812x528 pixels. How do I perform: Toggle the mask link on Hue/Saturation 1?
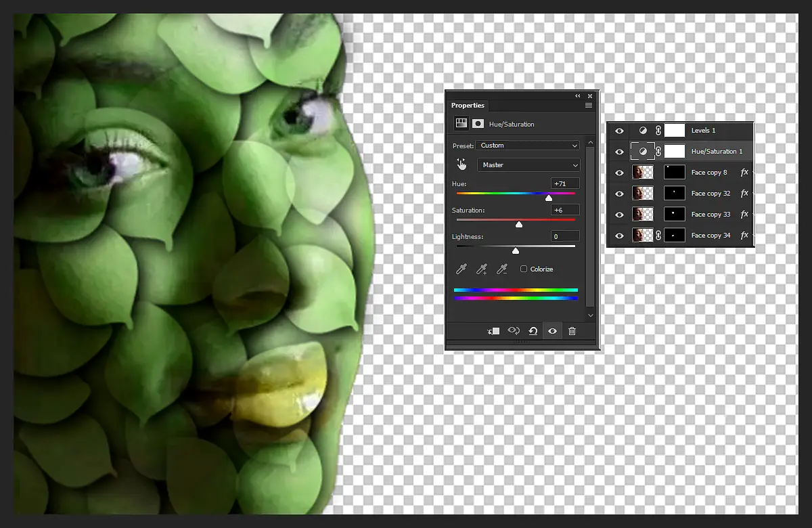tap(658, 152)
